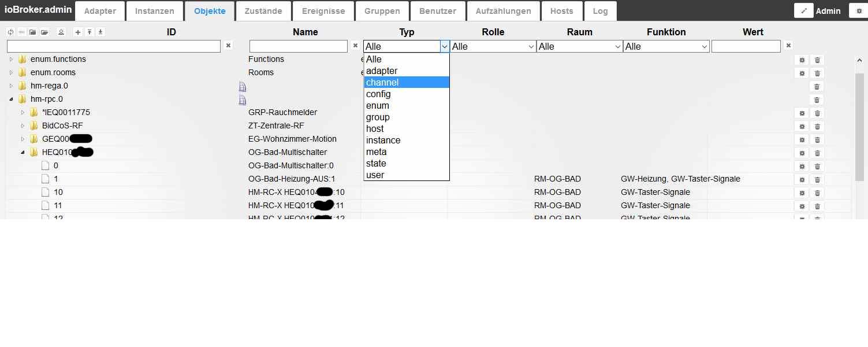The image size is (868, 347).
Task: Switch to the Instanzen tab
Action: pos(155,11)
